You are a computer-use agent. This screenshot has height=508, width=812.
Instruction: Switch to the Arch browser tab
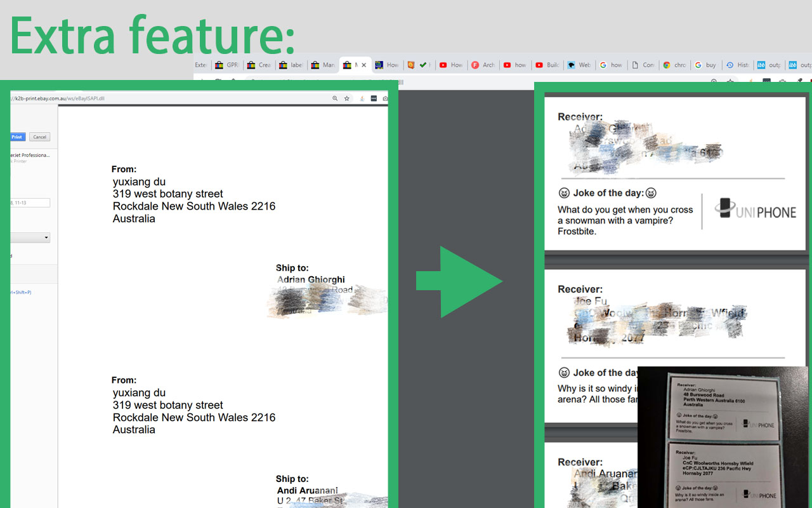tap(483, 65)
